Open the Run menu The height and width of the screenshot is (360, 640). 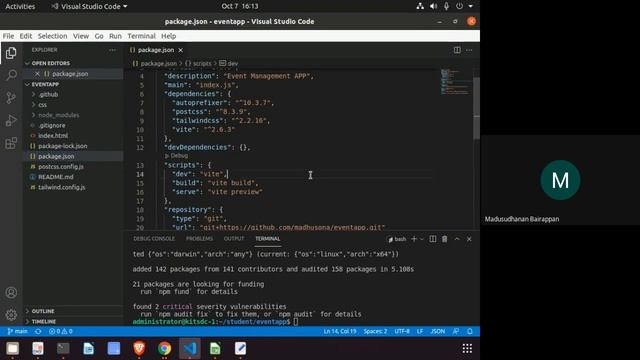pyautogui.click(x=115, y=36)
